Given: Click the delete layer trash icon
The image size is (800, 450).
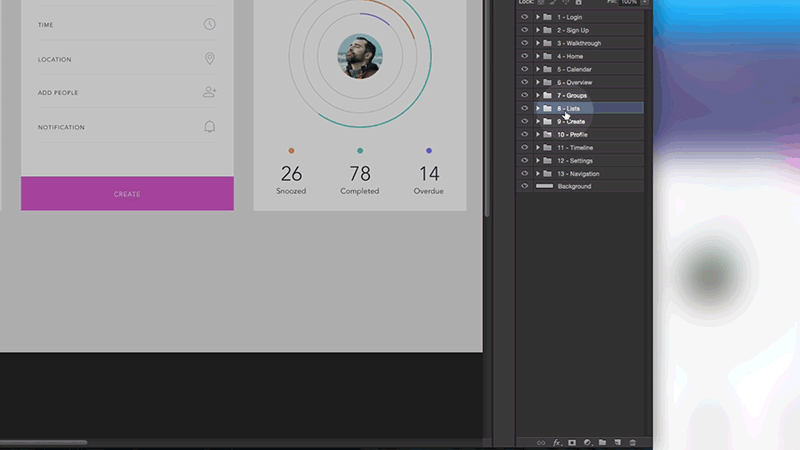Looking at the screenshot, I should 632,442.
